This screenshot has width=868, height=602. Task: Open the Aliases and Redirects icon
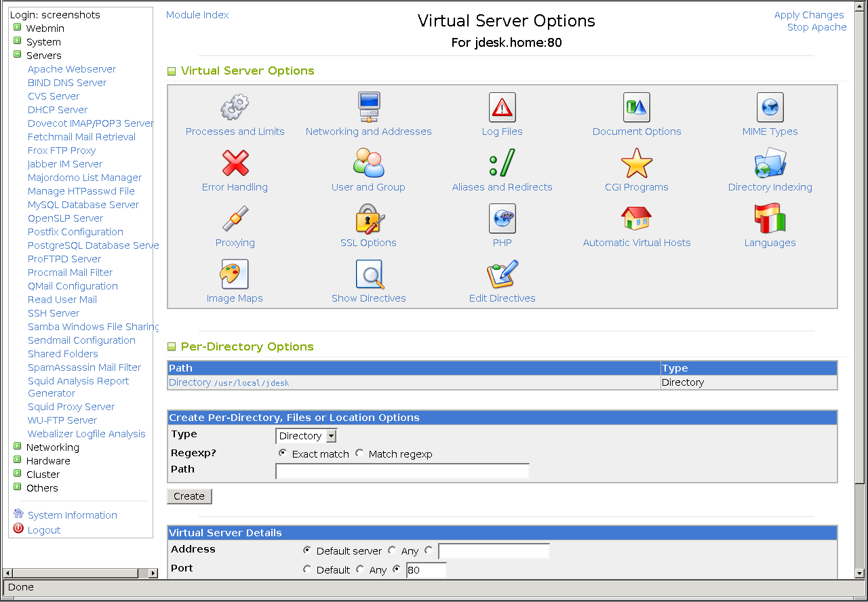502,163
